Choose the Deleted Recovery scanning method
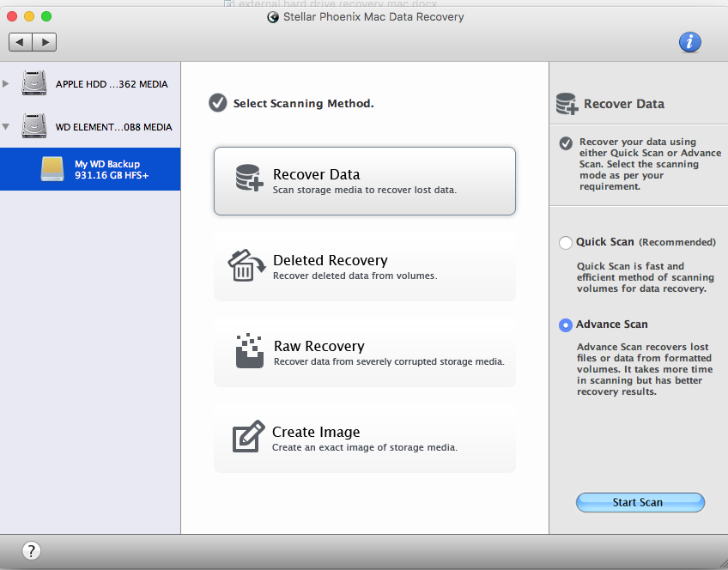Image resolution: width=728 pixels, height=570 pixels. (x=364, y=266)
